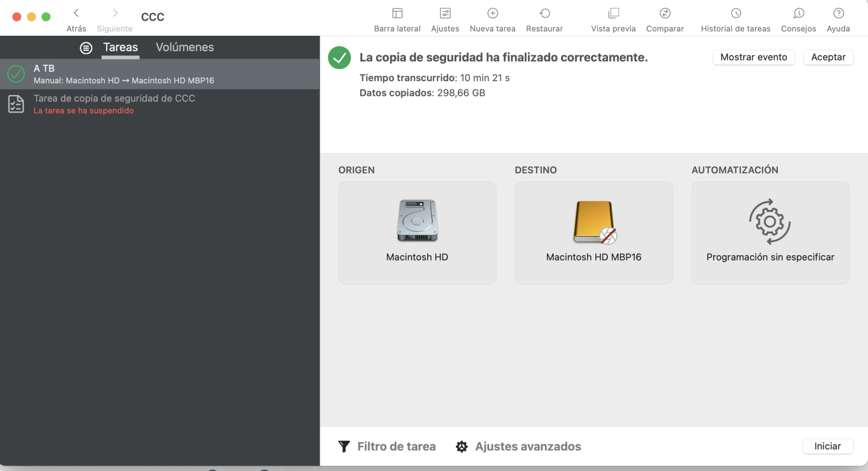Select the Tareas tab
Screen dimensions: 868x471
tap(120, 47)
